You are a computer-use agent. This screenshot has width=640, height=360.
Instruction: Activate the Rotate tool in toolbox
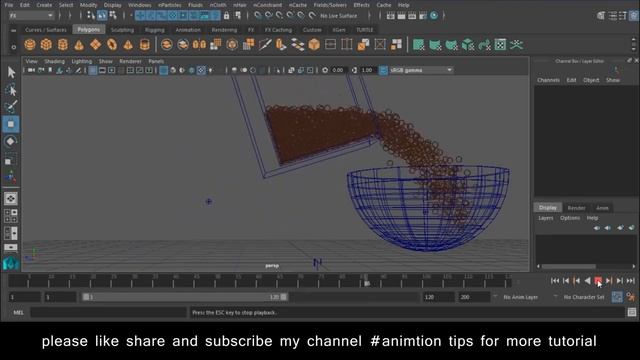[x=11, y=141]
